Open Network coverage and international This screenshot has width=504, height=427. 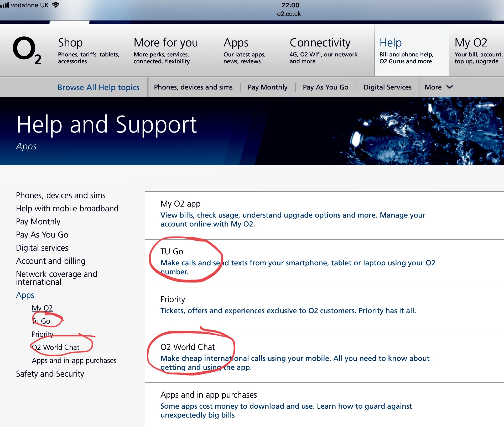click(x=56, y=278)
